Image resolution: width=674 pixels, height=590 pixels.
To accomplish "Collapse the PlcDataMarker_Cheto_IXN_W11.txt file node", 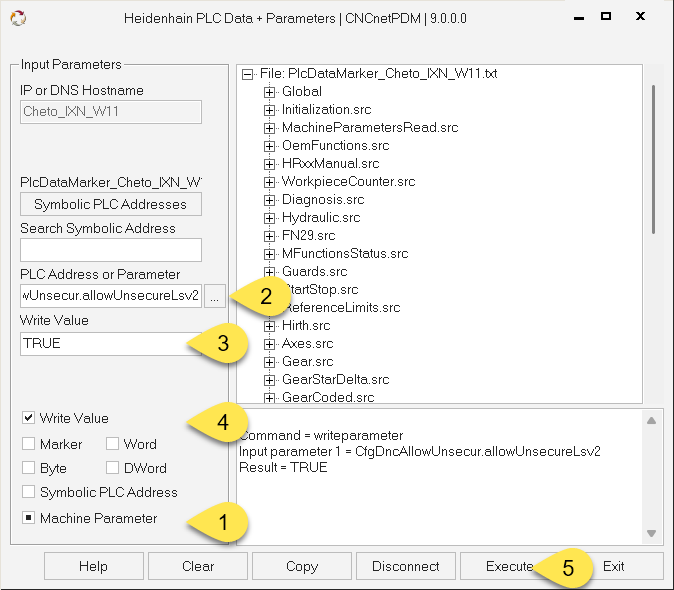I will [x=248, y=74].
